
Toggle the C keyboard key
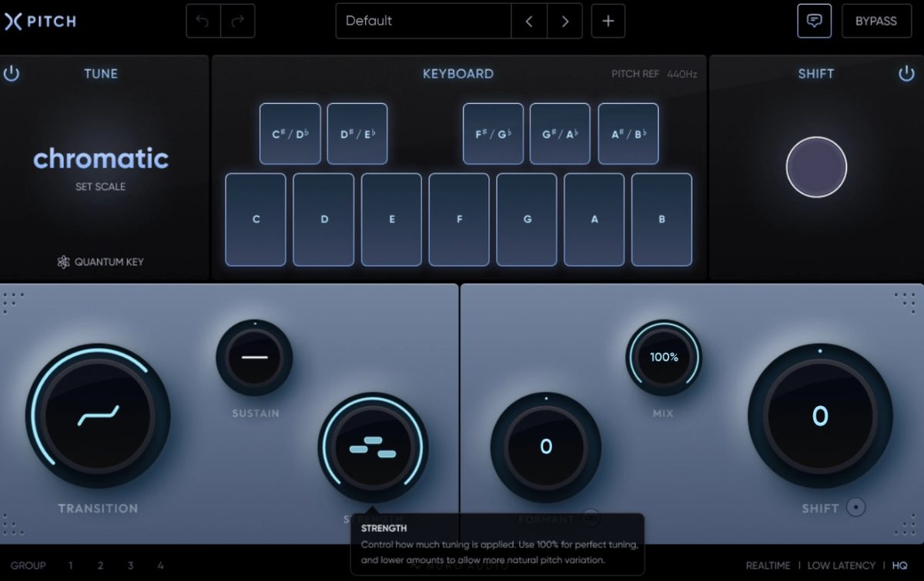(256, 219)
